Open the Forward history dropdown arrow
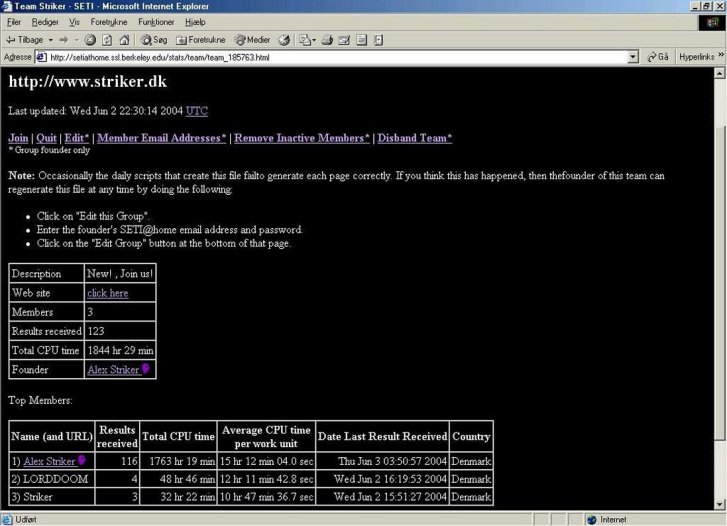Viewport: 727px width, 526px height. point(77,40)
